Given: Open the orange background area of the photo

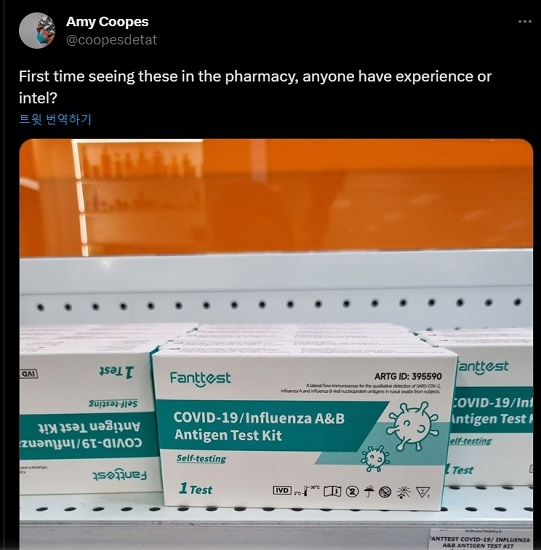Looking at the screenshot, I should pyautogui.click(x=276, y=196).
